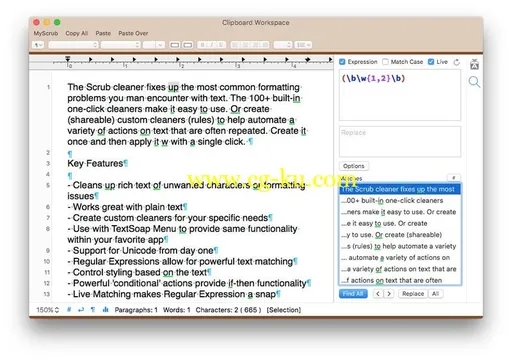Open the font size combo box
The height and width of the screenshot is (360, 512).
click(x=154, y=45)
